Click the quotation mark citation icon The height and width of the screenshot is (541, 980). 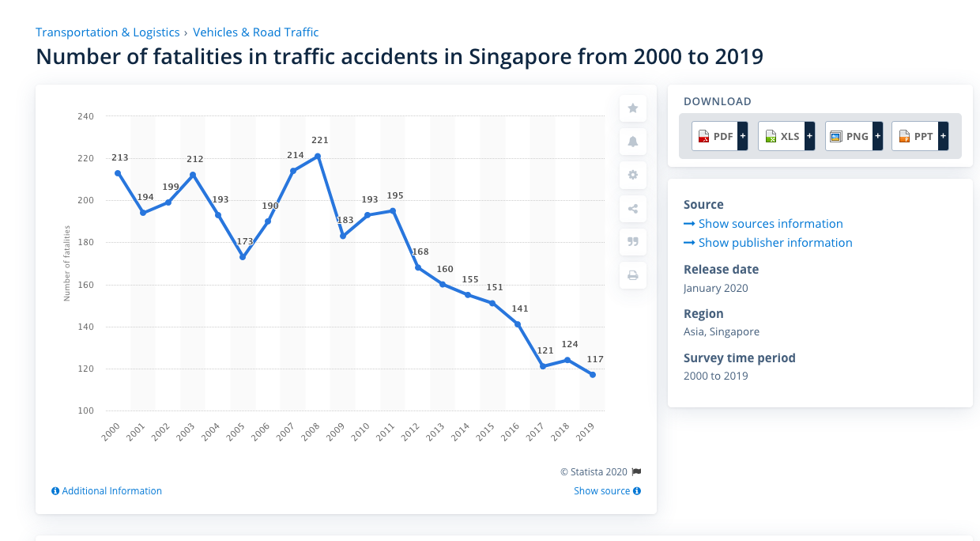pos(632,242)
